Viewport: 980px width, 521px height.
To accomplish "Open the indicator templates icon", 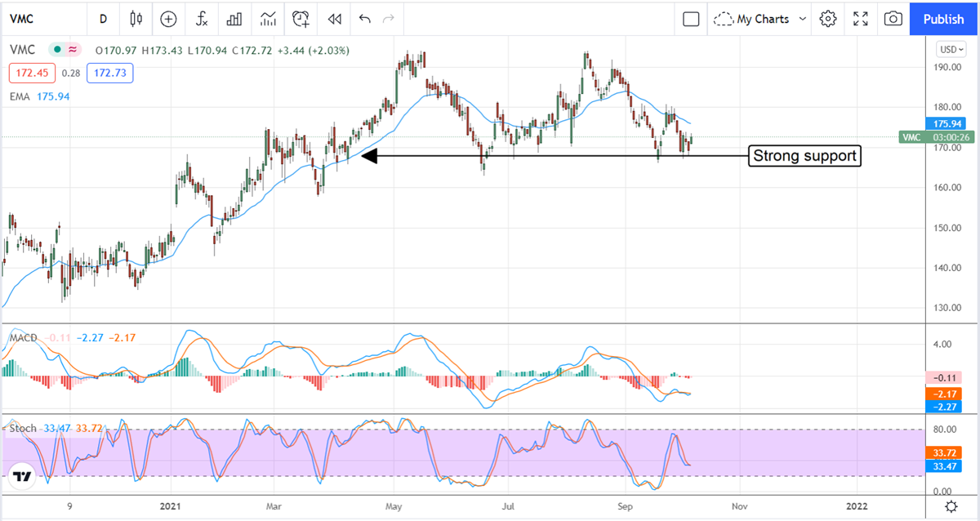I will [x=268, y=18].
